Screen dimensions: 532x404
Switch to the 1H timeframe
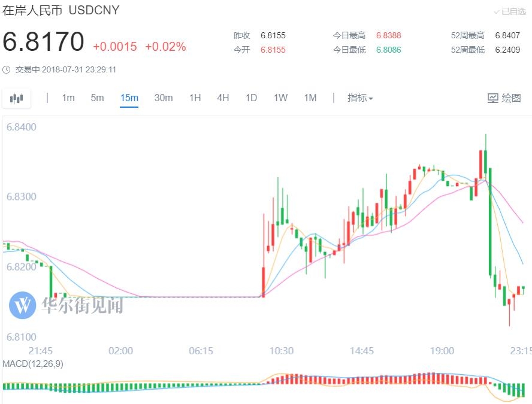pos(195,98)
